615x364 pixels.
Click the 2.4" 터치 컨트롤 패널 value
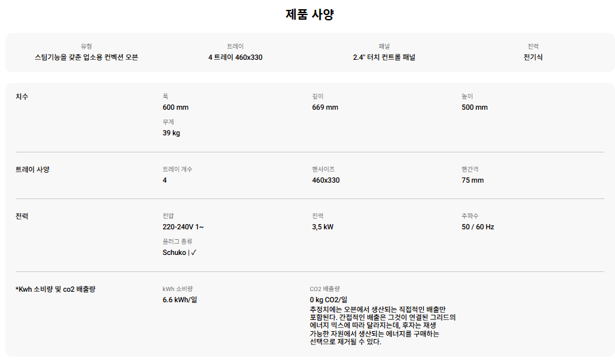click(x=384, y=57)
